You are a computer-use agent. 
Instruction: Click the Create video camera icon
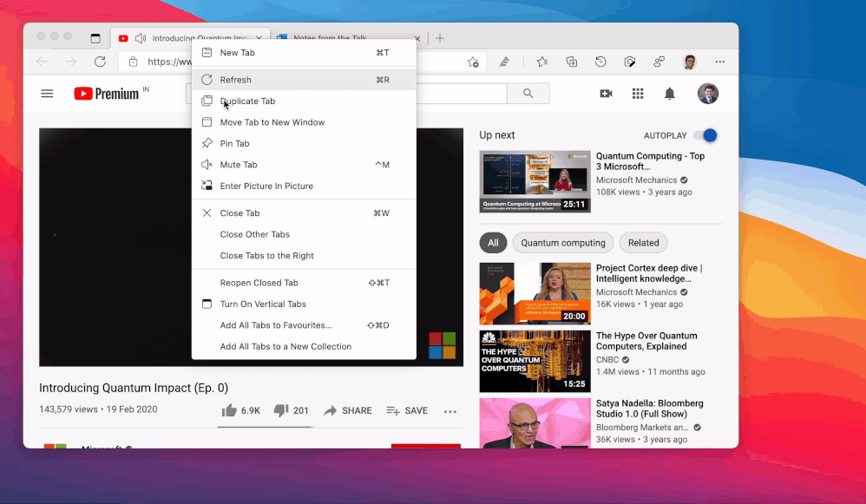click(605, 93)
